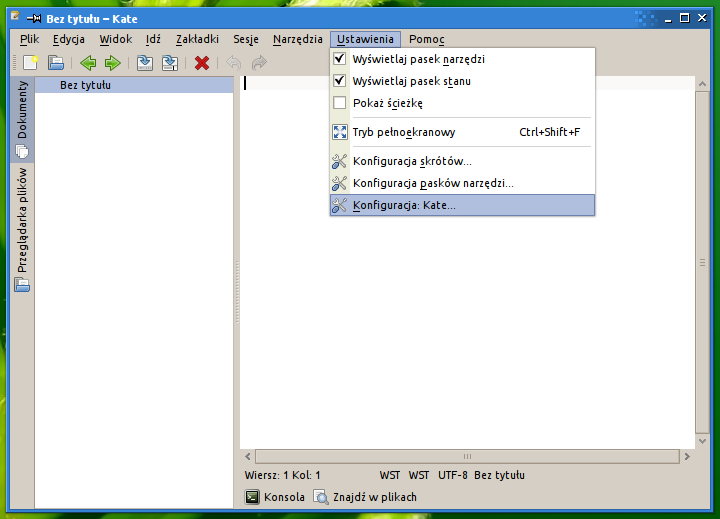
Task: Open the Edycja menu
Action: pos(69,39)
